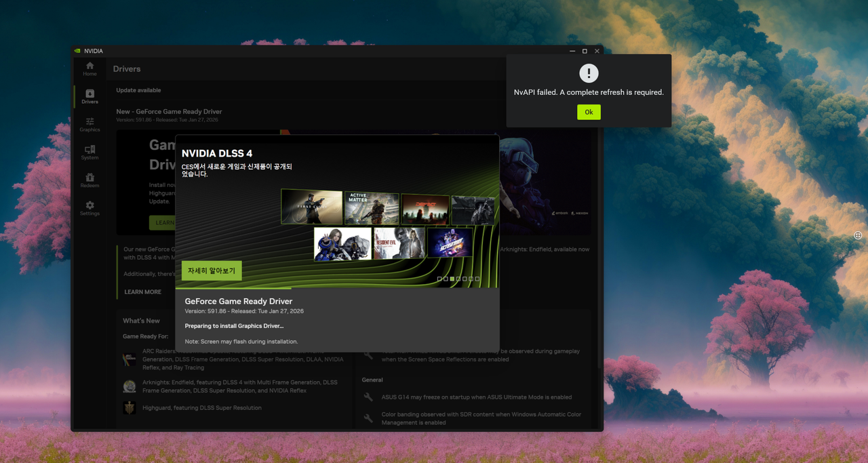Close the NVIDIA app window

tap(597, 51)
